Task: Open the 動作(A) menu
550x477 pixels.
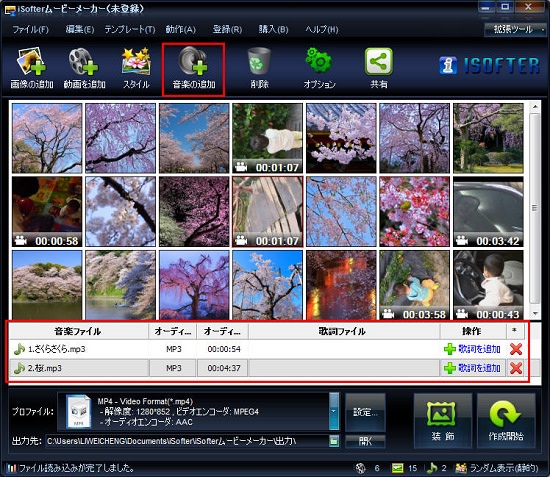Action: [181, 29]
